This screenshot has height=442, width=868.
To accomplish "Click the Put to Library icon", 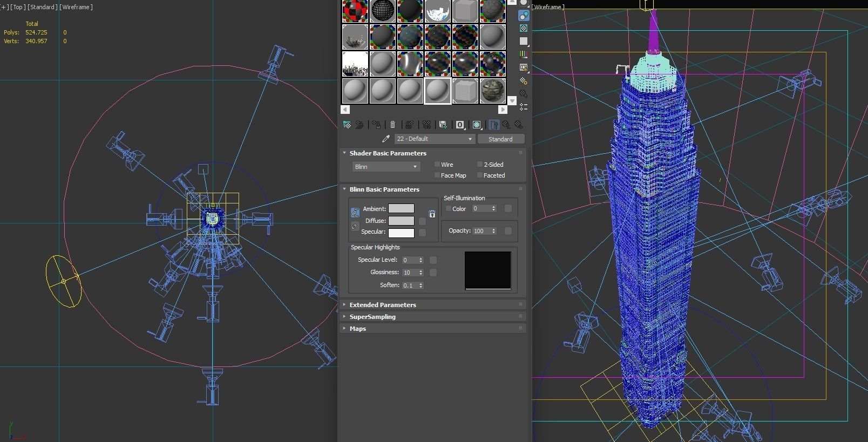I will (x=443, y=125).
